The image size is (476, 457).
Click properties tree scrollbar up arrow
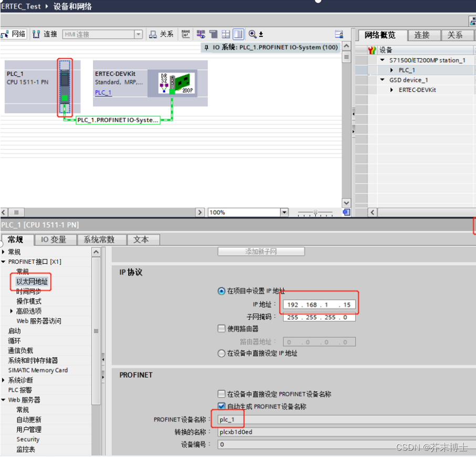tap(96, 252)
